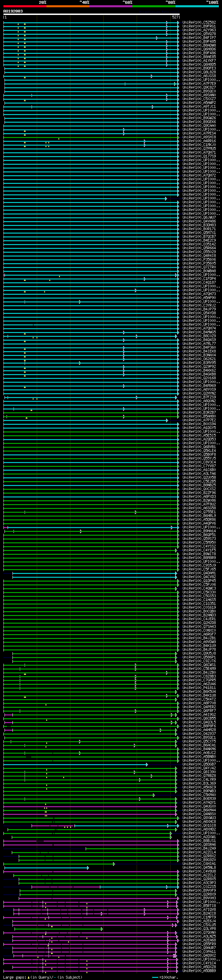Click hit label UniRef100_A3LTA6
The width and height of the screenshot is (222, 980).
click(199, 473)
